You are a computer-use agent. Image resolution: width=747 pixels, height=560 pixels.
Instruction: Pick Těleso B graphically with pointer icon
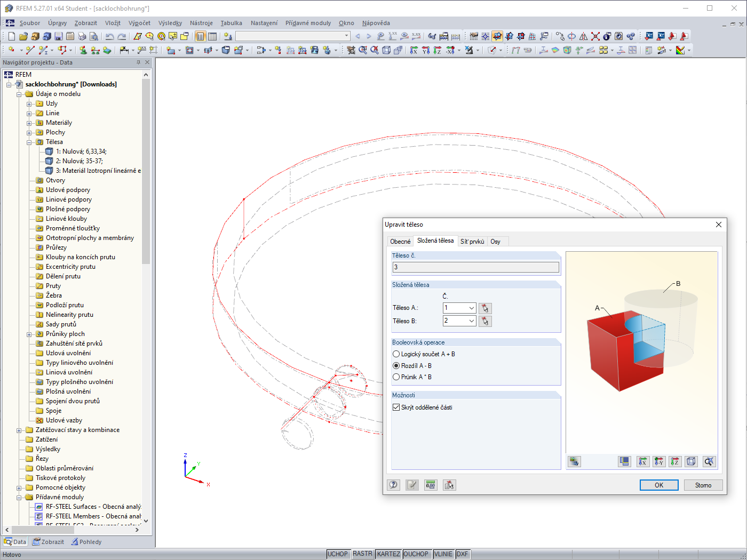click(485, 321)
